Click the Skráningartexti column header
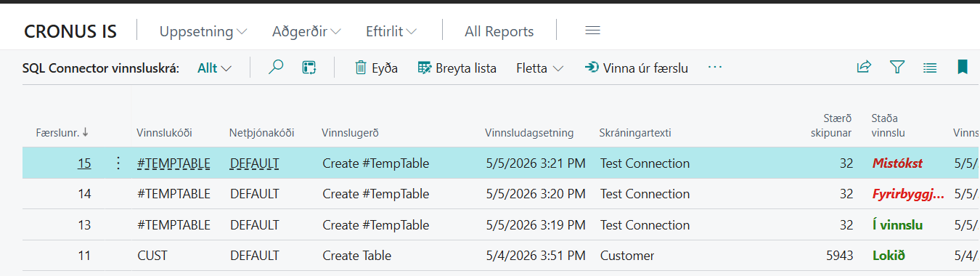Screen dimensions: 980x276 635,132
